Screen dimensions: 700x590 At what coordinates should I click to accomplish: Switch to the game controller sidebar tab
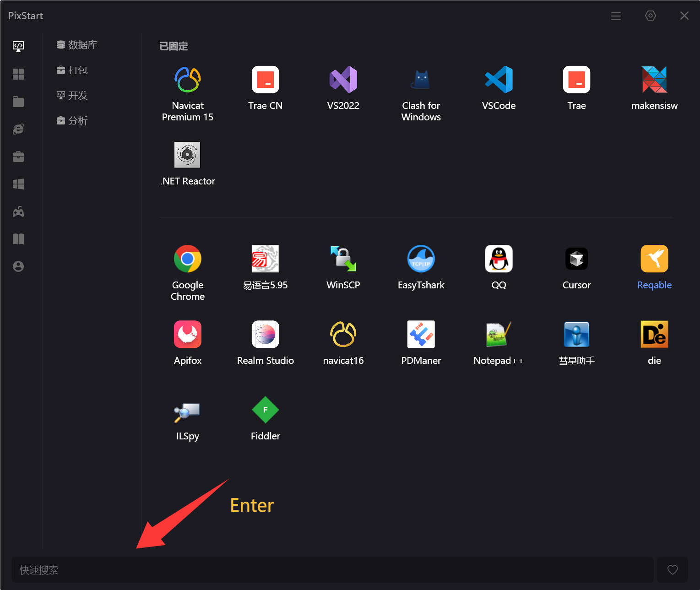point(18,212)
